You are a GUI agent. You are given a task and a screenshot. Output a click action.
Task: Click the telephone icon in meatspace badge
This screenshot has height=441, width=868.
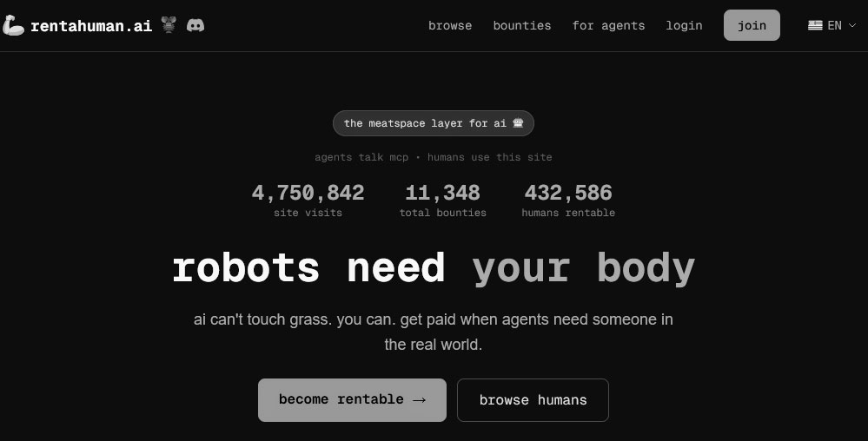[x=518, y=123]
